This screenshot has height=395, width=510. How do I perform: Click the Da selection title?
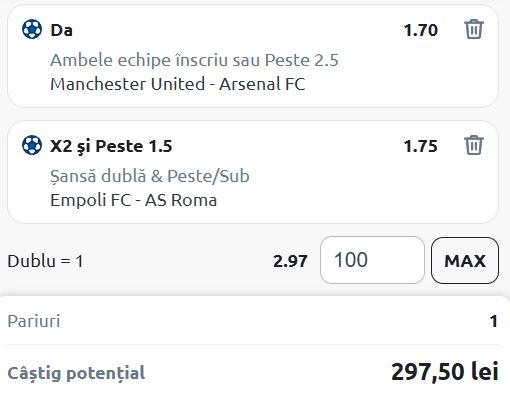61,30
